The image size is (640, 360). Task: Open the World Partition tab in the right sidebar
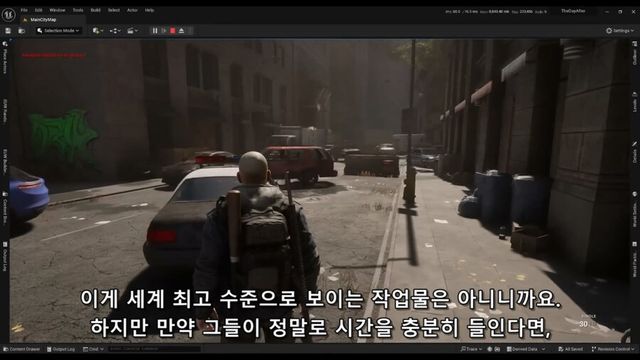click(634, 260)
